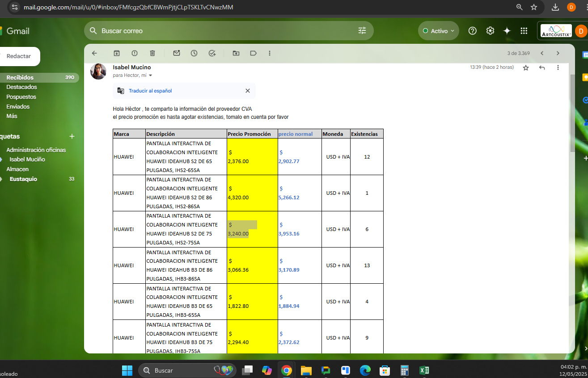Open File Explorer from the taskbar

[x=306, y=370]
